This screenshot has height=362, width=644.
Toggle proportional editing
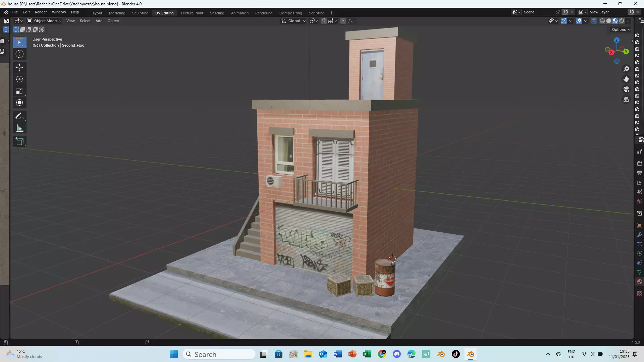[343, 21]
